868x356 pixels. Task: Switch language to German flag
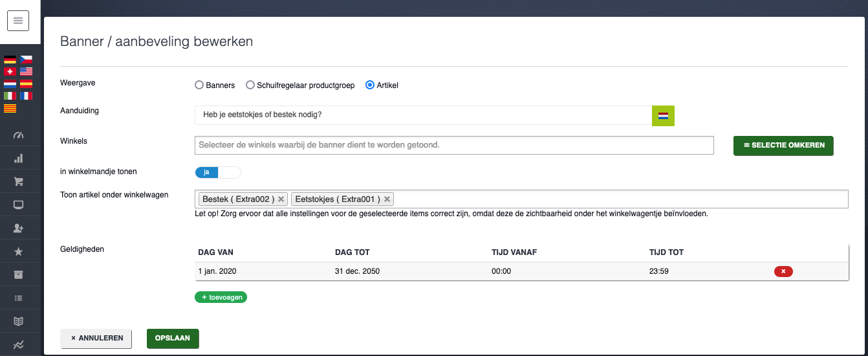click(10, 60)
